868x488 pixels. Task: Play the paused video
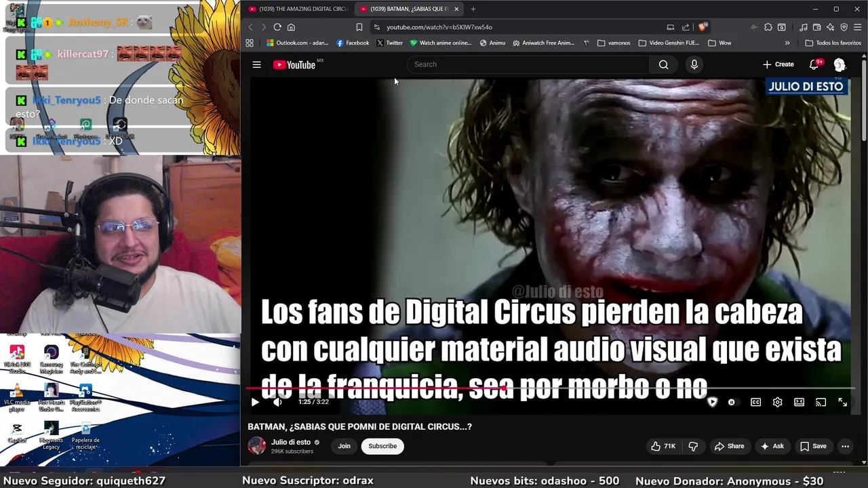pos(255,402)
